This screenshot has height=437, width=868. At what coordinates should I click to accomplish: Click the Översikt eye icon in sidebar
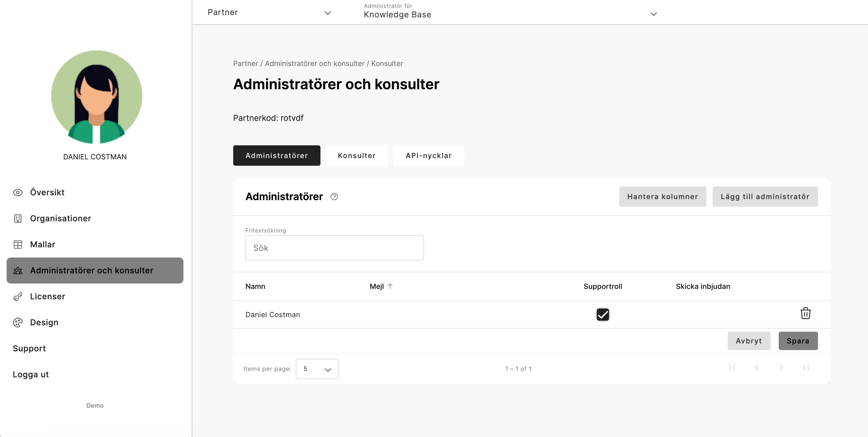click(18, 192)
